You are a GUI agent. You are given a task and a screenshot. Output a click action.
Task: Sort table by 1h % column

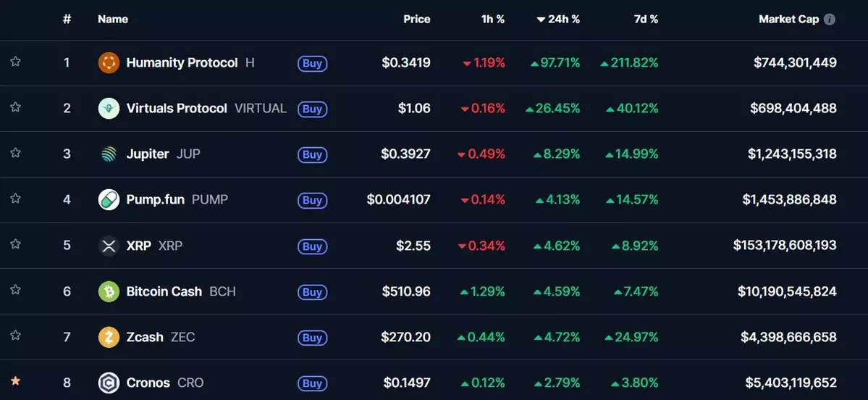point(492,20)
